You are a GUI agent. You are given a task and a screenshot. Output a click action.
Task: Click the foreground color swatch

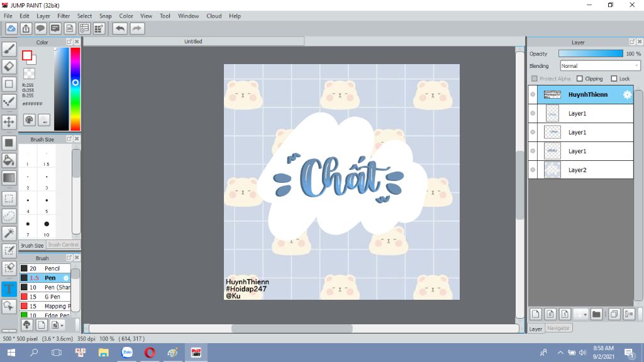click(27, 55)
